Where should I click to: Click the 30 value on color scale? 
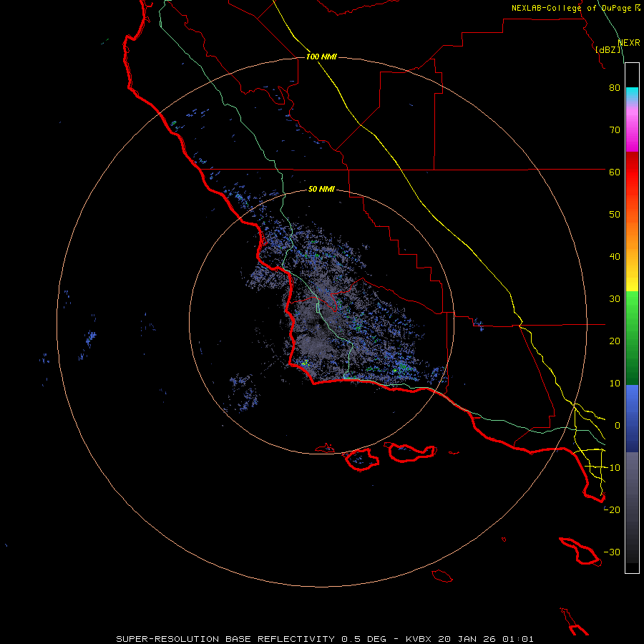point(615,299)
